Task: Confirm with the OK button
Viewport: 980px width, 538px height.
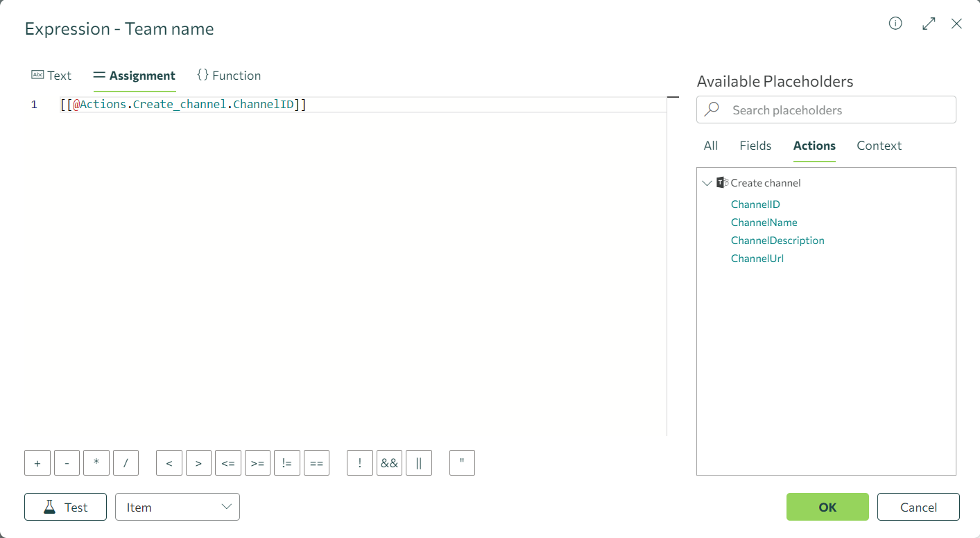Action: [x=827, y=507]
